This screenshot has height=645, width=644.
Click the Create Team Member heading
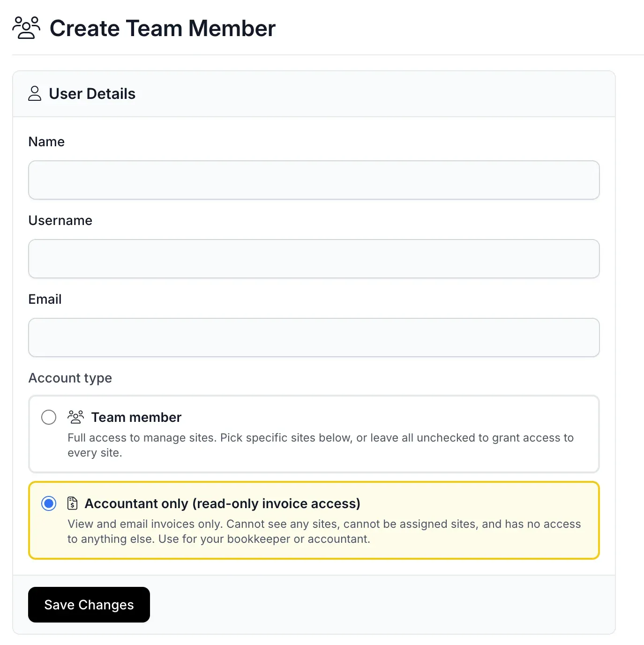[x=163, y=28]
